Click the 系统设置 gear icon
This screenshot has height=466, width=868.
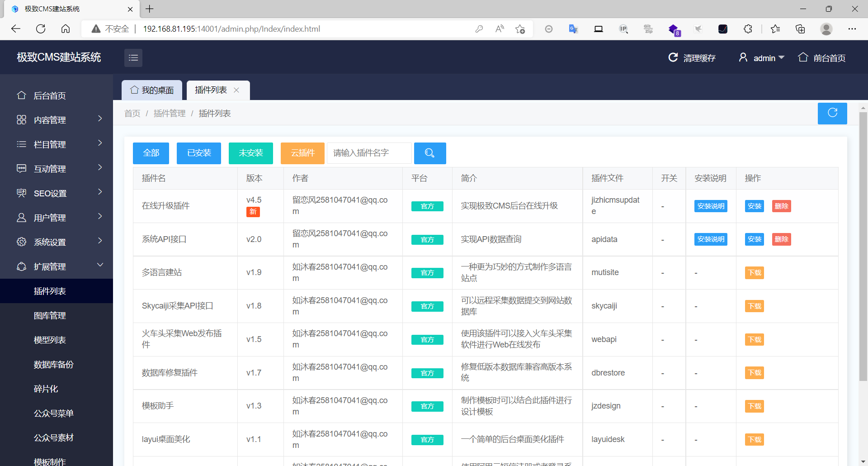click(21, 242)
